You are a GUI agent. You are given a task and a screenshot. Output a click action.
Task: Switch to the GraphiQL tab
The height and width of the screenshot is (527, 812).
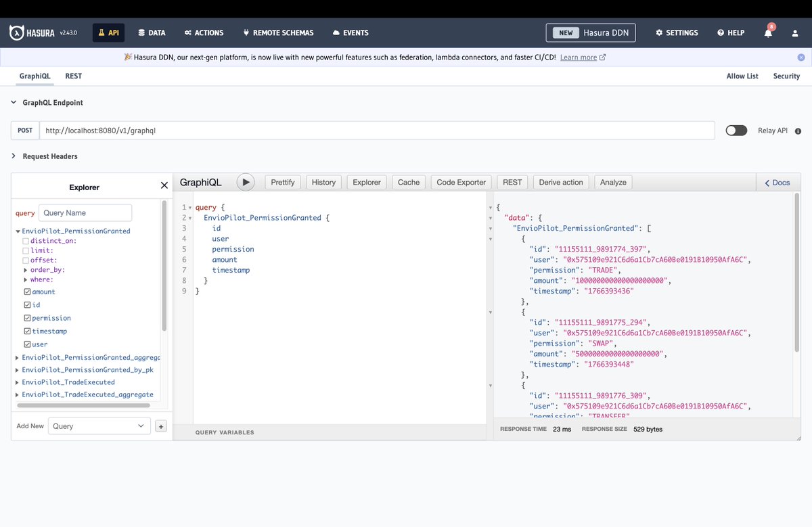(35, 76)
